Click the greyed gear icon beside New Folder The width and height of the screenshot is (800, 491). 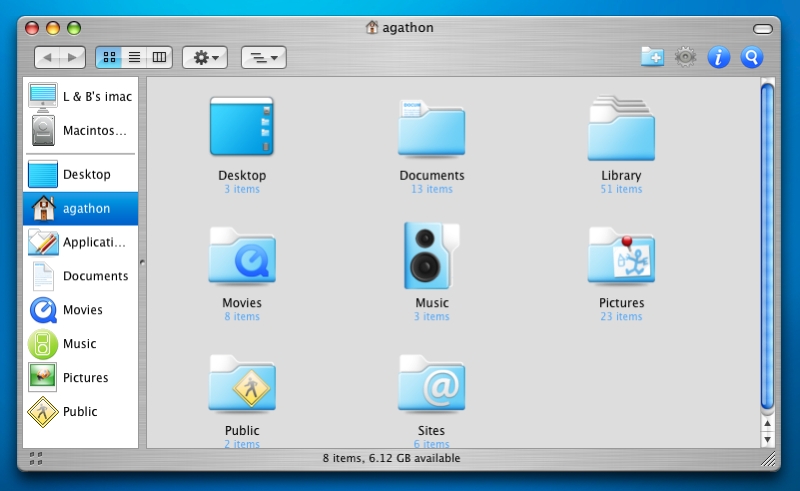(x=685, y=57)
